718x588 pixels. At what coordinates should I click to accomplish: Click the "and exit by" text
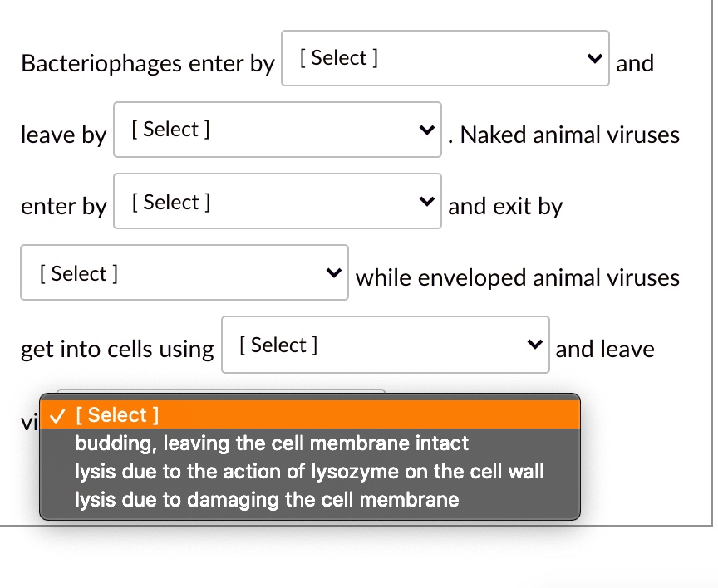click(505, 206)
